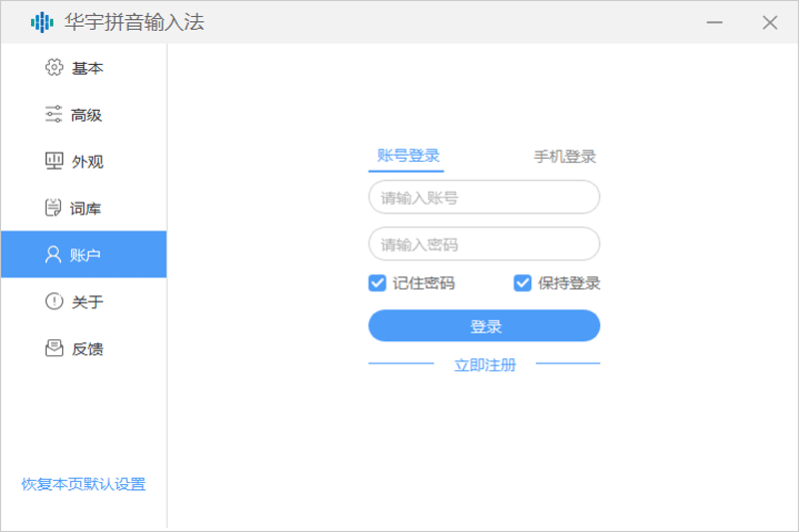Switch to the 手机登录 tab

pyautogui.click(x=564, y=157)
